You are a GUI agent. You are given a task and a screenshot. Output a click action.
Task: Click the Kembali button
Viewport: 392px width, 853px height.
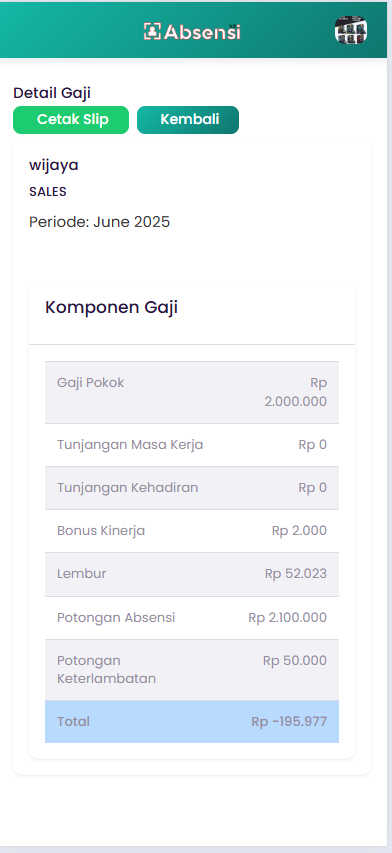(188, 120)
